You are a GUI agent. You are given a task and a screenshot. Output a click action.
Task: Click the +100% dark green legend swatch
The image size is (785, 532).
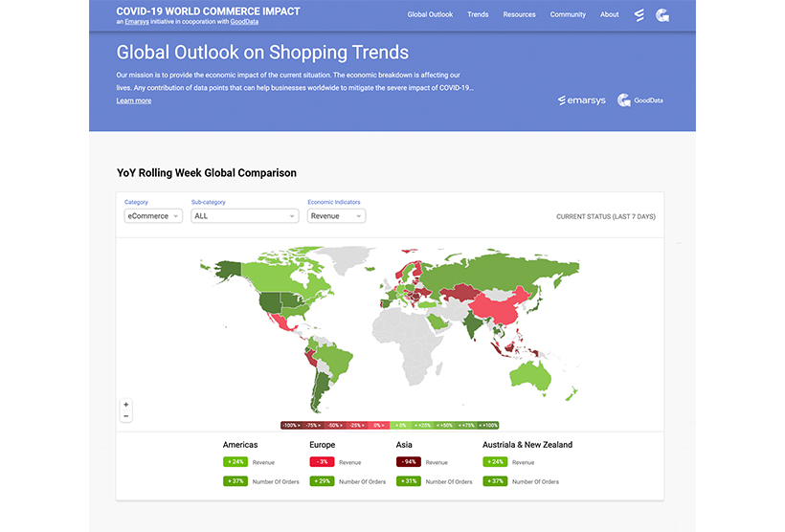click(487, 425)
